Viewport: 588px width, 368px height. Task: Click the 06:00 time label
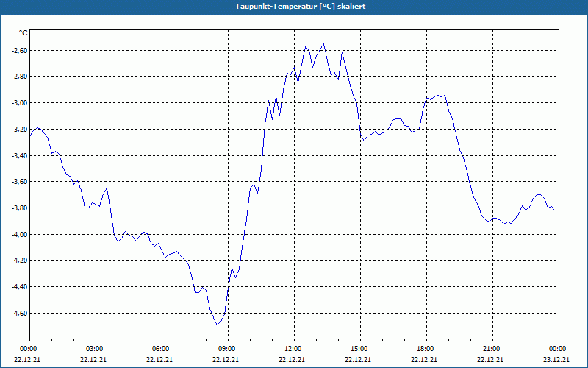[159, 349]
